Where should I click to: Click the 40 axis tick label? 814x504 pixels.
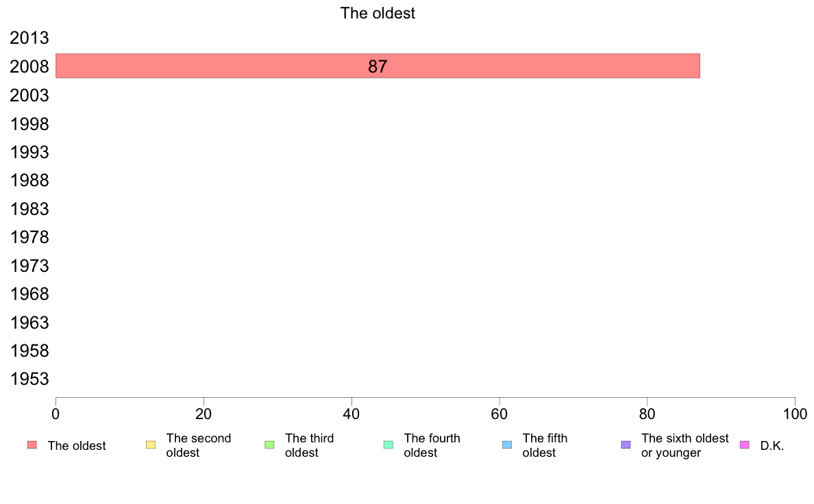[x=351, y=414]
